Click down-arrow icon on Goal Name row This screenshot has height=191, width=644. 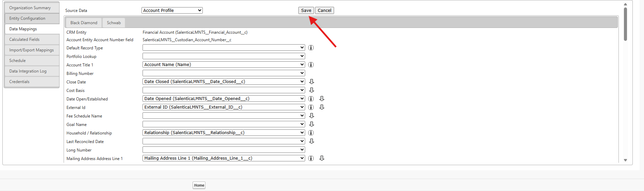(x=311, y=124)
